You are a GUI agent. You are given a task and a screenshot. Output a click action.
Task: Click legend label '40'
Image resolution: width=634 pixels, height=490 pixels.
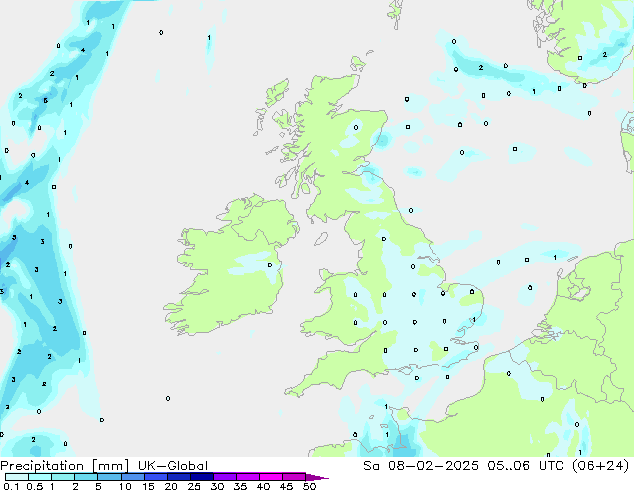(x=263, y=486)
